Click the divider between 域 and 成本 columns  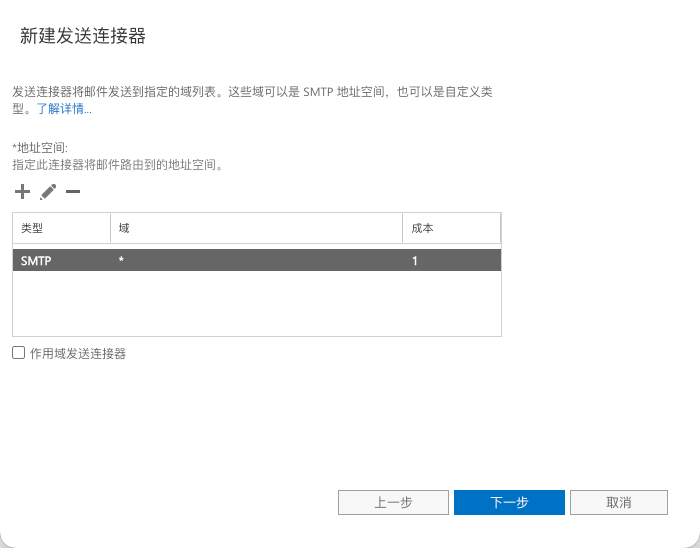tap(403, 228)
